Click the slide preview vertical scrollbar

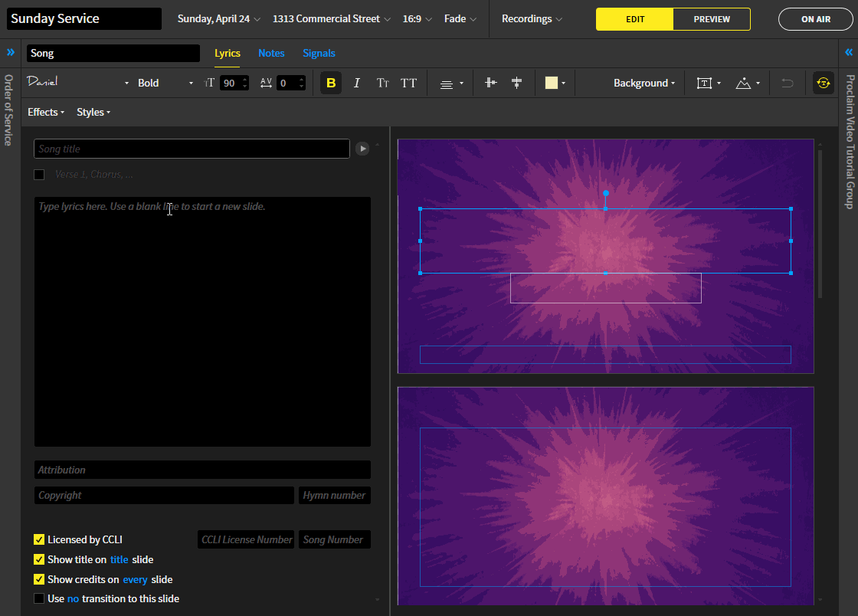coord(820,224)
